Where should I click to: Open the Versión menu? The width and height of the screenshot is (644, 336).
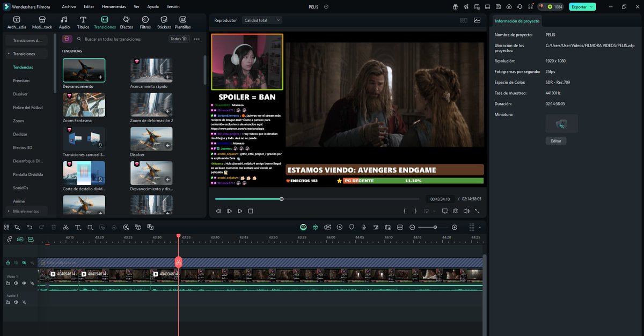[x=173, y=6]
